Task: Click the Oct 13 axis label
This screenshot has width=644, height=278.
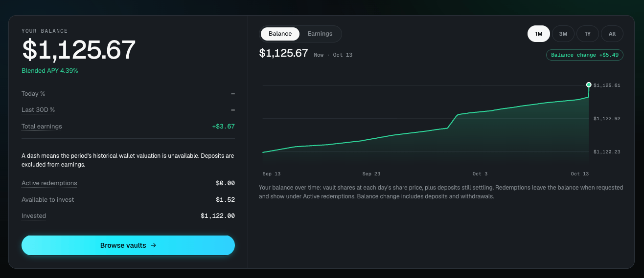Action: point(579,174)
